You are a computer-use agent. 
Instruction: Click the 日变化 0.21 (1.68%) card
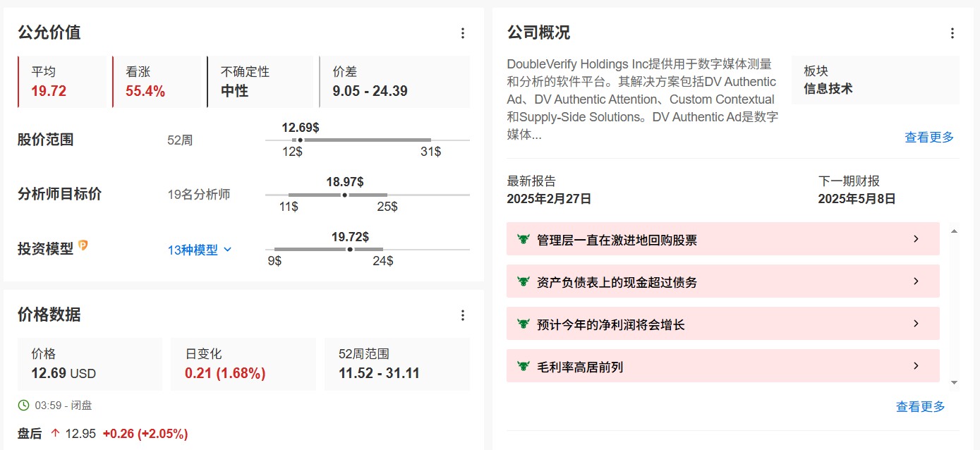243,364
